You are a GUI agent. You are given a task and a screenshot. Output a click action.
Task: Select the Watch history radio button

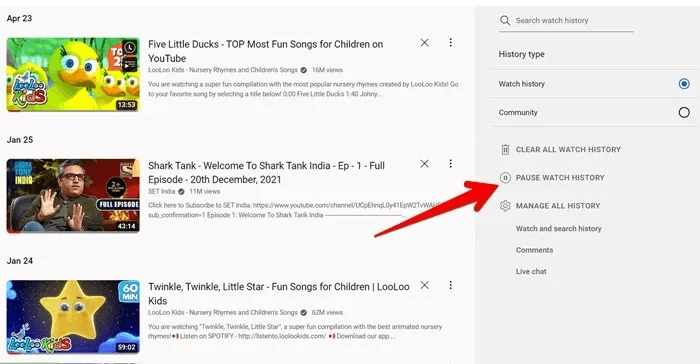click(x=684, y=84)
